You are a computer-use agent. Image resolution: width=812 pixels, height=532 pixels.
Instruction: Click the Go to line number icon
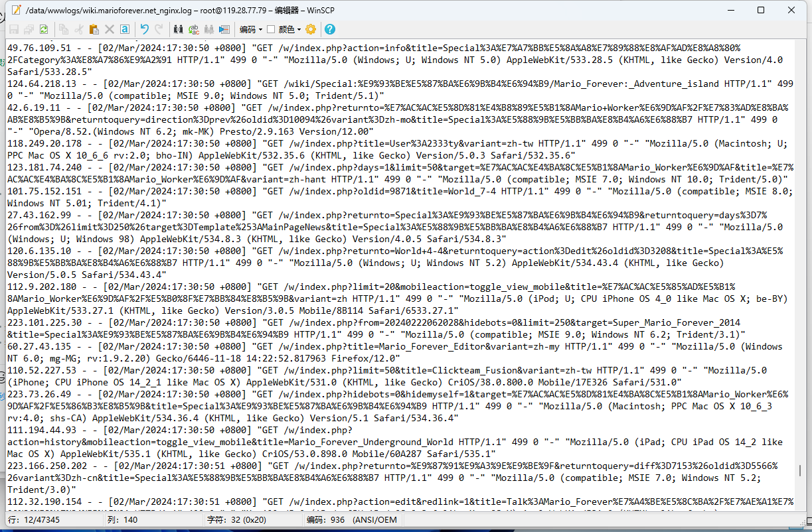point(224,29)
